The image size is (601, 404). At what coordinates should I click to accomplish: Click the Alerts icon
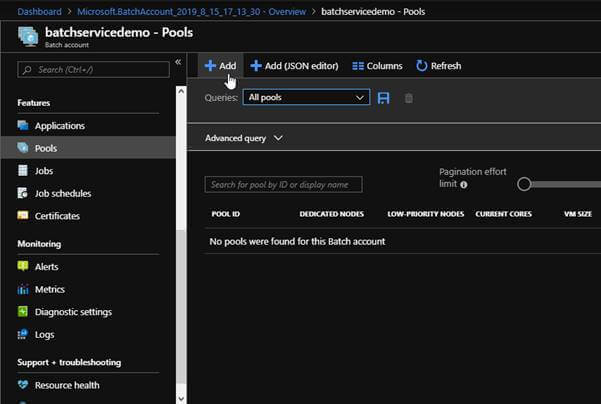point(23,266)
